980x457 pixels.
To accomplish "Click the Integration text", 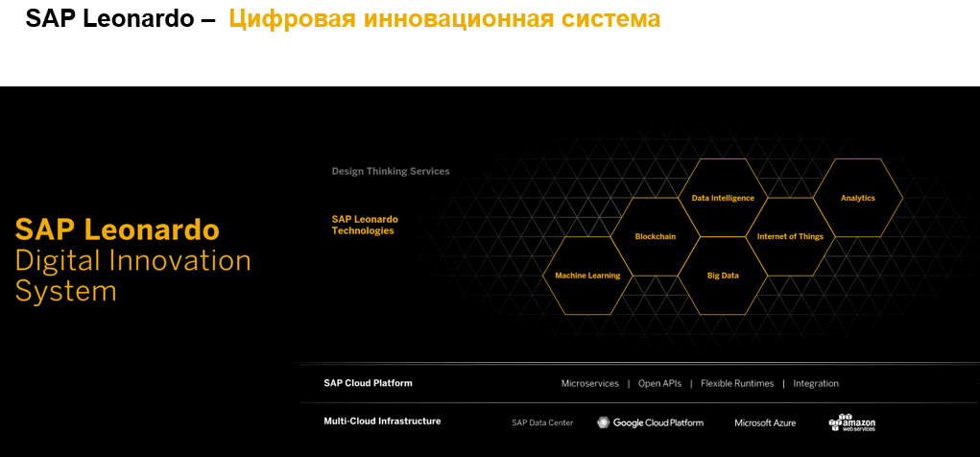I will tap(816, 383).
